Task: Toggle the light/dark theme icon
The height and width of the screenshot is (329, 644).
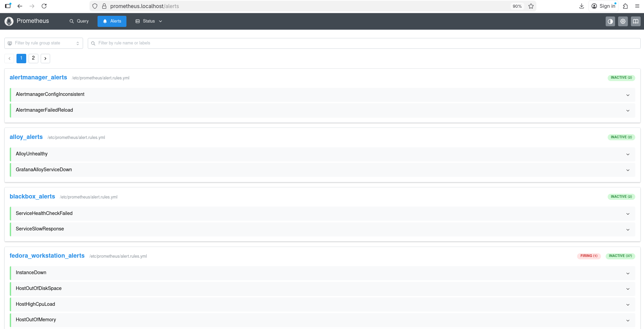Action: click(610, 21)
